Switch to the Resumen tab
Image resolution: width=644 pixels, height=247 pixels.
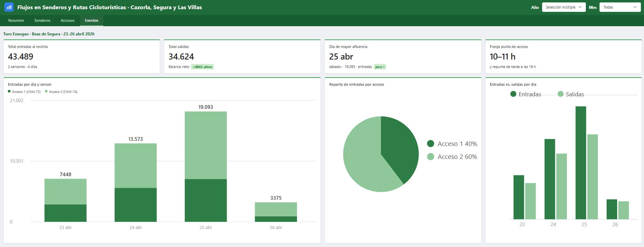click(16, 20)
